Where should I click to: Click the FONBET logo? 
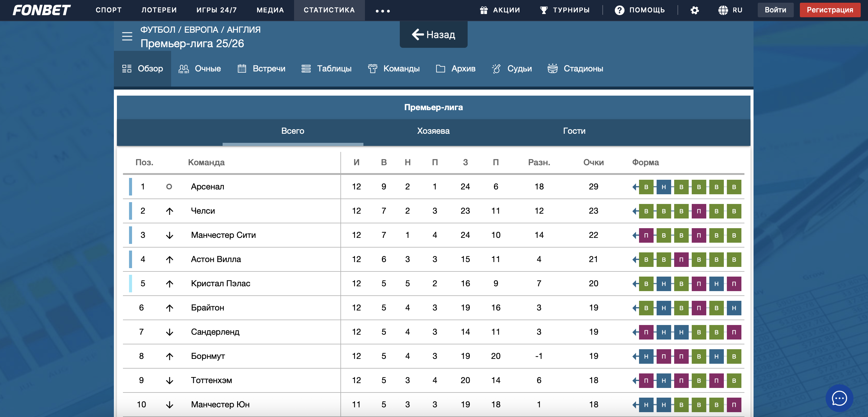(x=41, y=10)
